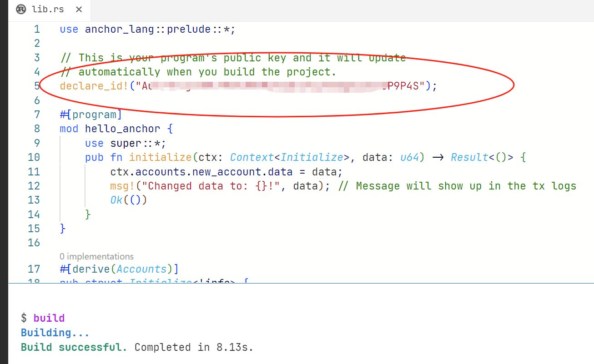Click the 'Building...' terminal output
This screenshot has width=594, height=364.
tap(55, 333)
